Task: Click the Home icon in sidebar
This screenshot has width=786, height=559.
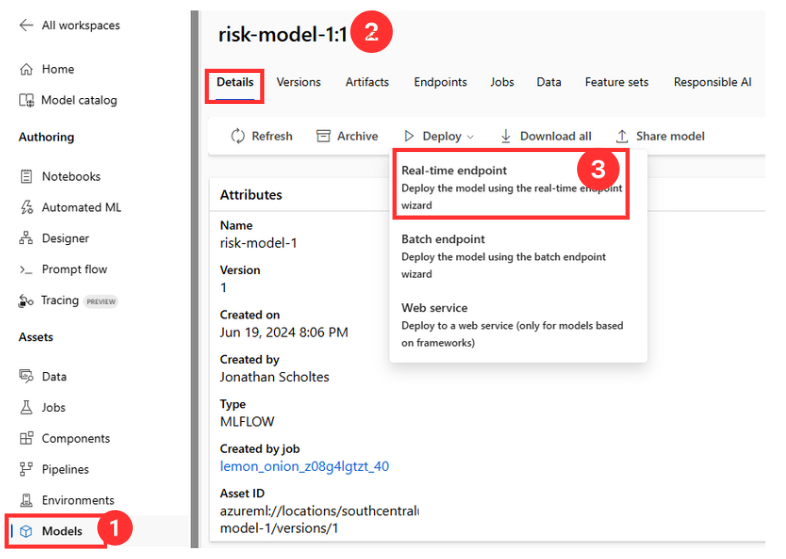Action: coord(27,69)
